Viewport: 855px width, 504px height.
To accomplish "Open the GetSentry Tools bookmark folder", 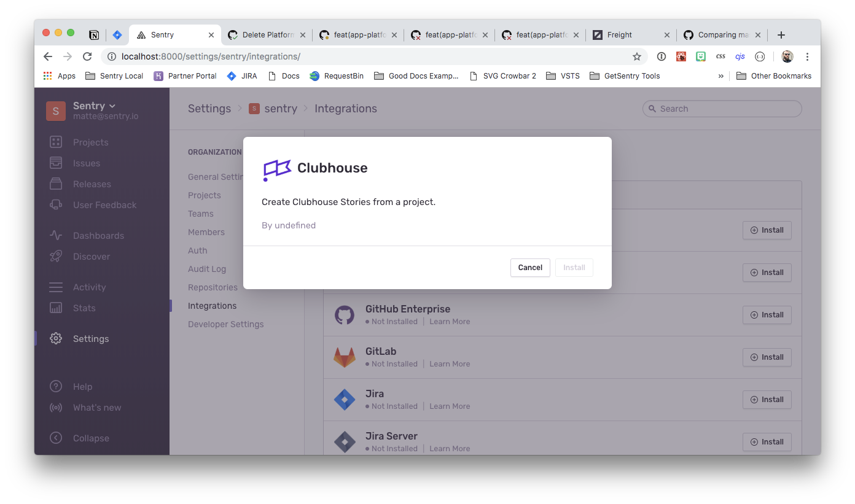I will pyautogui.click(x=625, y=76).
